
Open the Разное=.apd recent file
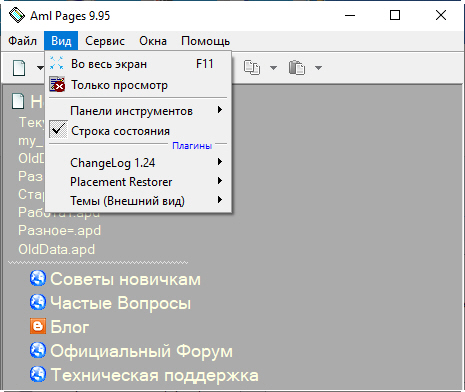[x=59, y=230]
